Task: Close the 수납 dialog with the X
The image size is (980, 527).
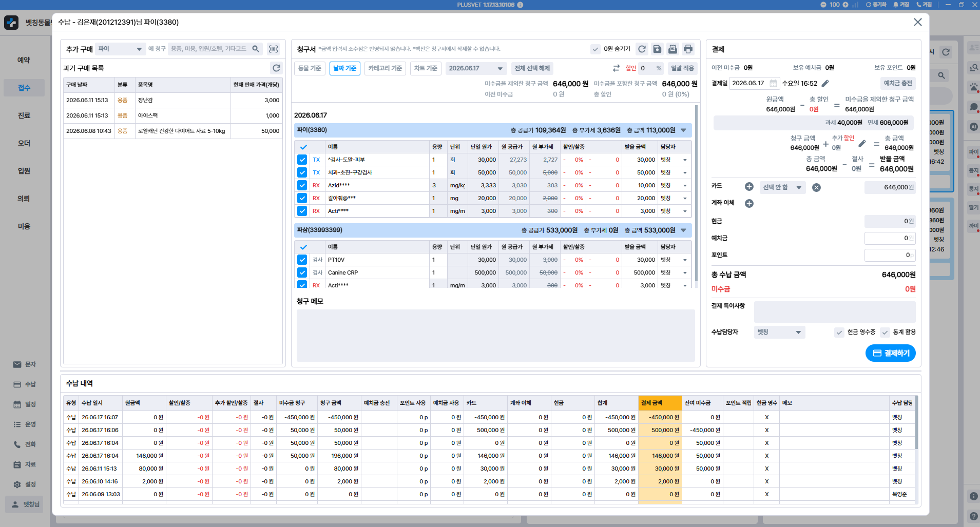Action: click(x=917, y=22)
